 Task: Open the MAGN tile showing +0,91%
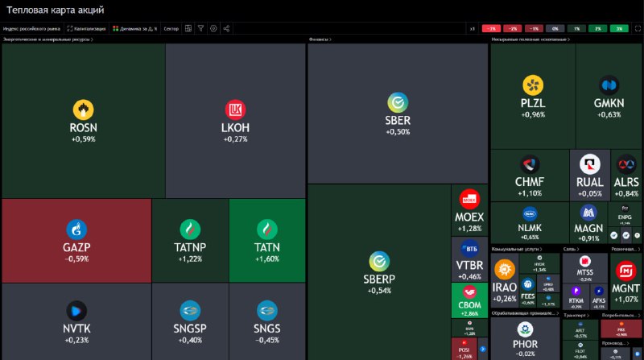[588, 222]
